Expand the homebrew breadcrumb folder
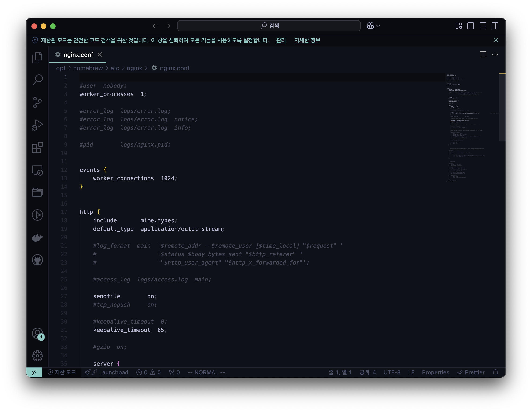Viewport: 532px width, 412px height. 88,68
